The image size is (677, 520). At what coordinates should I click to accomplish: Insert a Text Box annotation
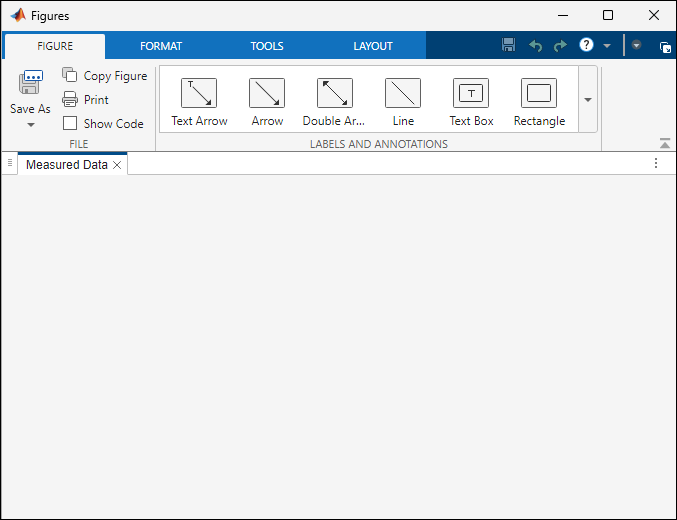coord(471,102)
